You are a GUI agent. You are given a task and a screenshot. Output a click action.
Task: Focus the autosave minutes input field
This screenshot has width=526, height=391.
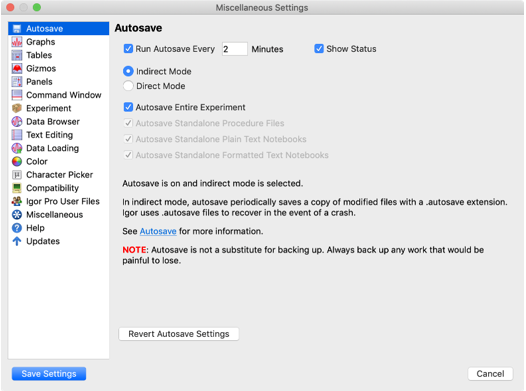coord(235,49)
